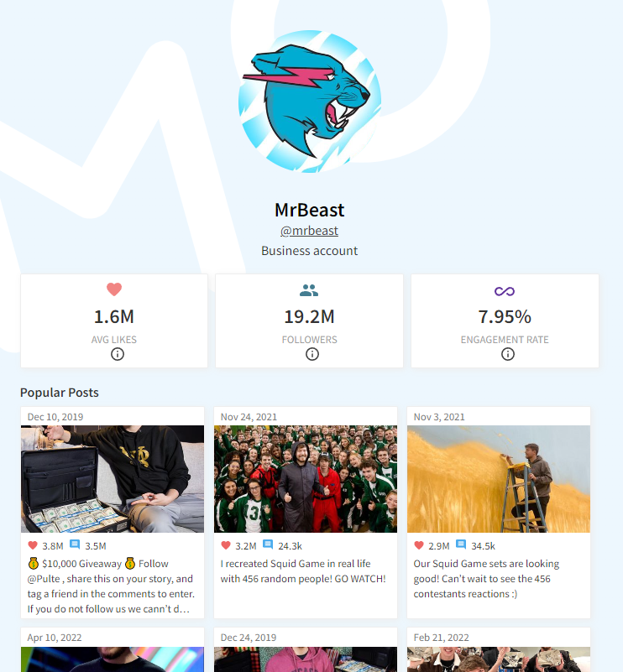Click the comment icon beside 34.5k

click(x=461, y=544)
